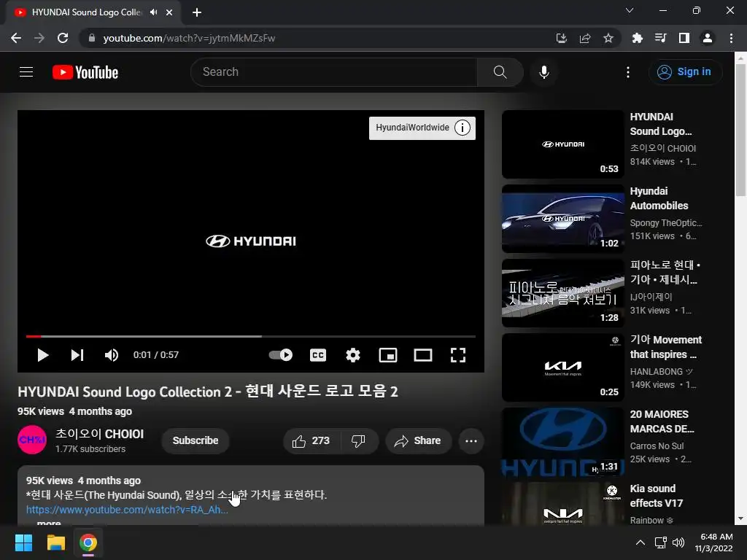Open the Windows Start menu
Viewport: 747px width, 560px height.
(x=23, y=542)
